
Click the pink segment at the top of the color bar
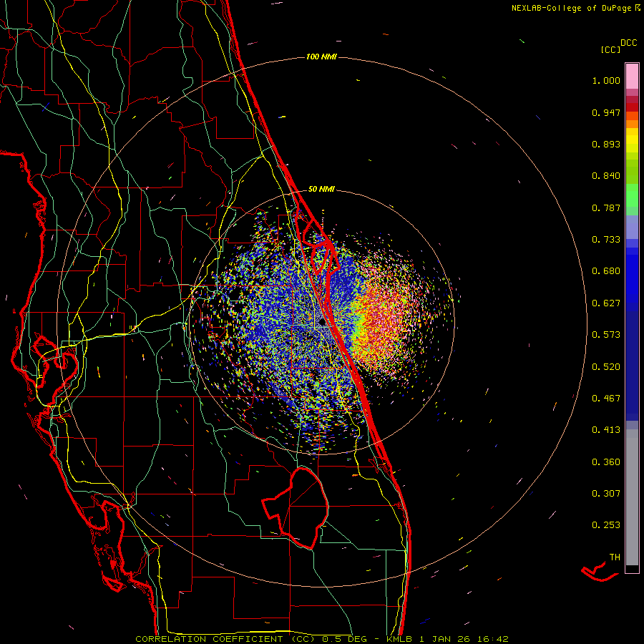[632, 76]
